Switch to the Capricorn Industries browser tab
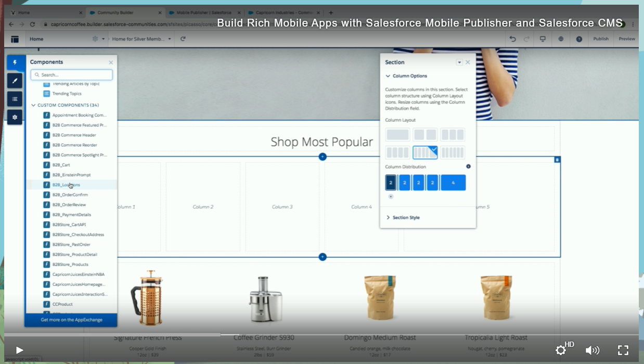The width and height of the screenshot is (644, 364). 284,12
